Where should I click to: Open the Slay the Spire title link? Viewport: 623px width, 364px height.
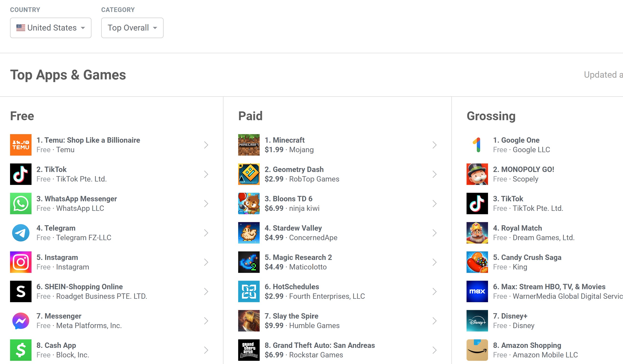pos(291,316)
